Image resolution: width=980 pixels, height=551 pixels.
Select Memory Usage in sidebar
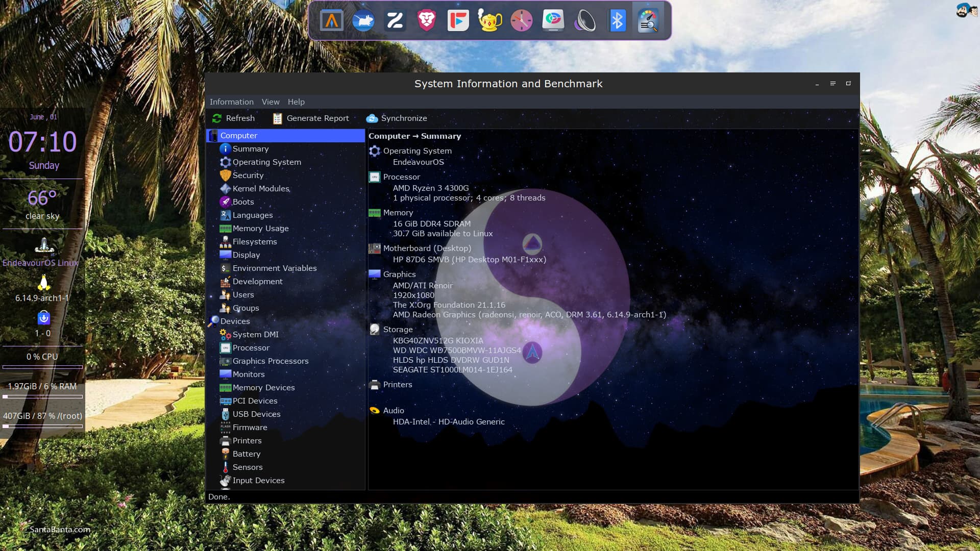click(260, 228)
